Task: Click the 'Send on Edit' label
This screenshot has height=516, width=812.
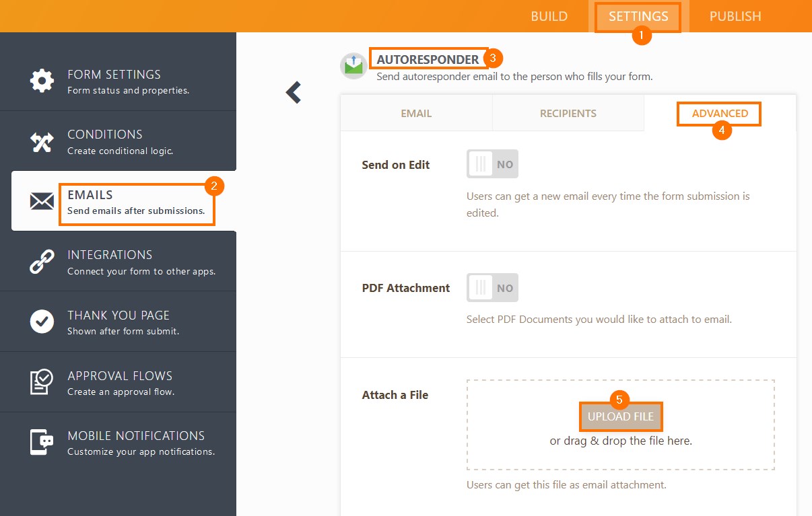Action: coord(396,165)
